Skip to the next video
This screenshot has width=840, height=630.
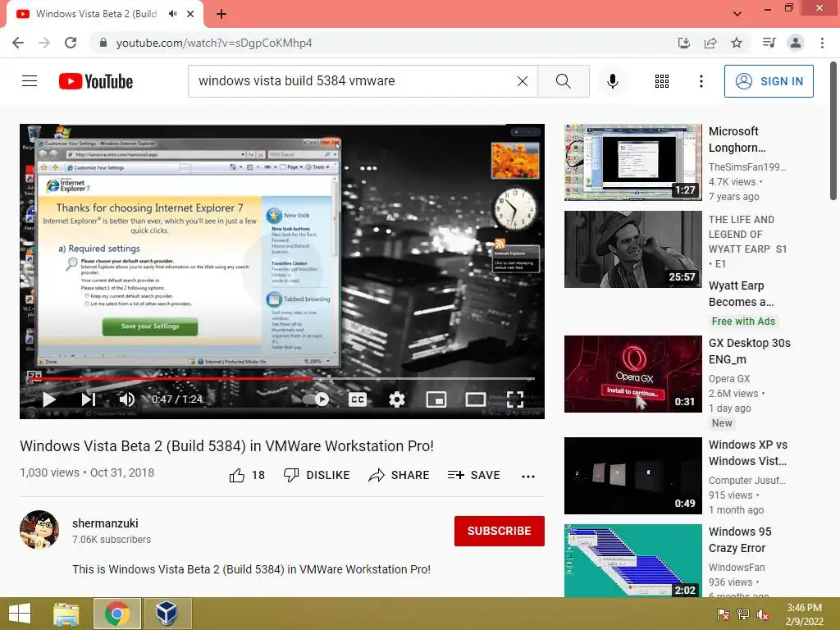pos(88,399)
